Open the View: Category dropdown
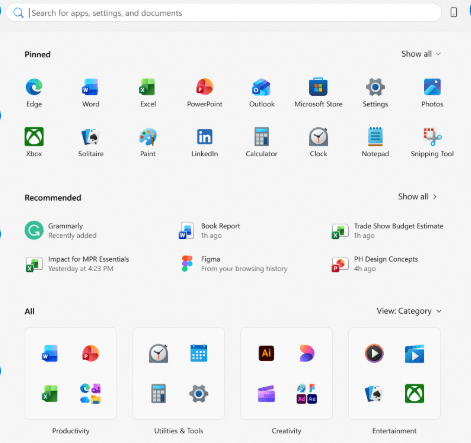Screen dimensions: 471x443 pos(409,311)
